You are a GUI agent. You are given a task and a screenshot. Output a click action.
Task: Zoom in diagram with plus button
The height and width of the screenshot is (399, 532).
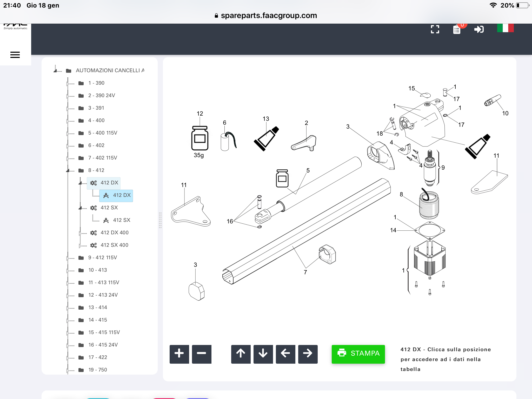[x=179, y=354]
